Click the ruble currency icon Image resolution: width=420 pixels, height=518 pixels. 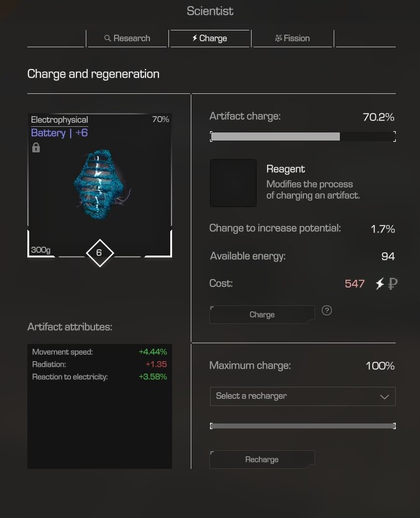click(393, 284)
